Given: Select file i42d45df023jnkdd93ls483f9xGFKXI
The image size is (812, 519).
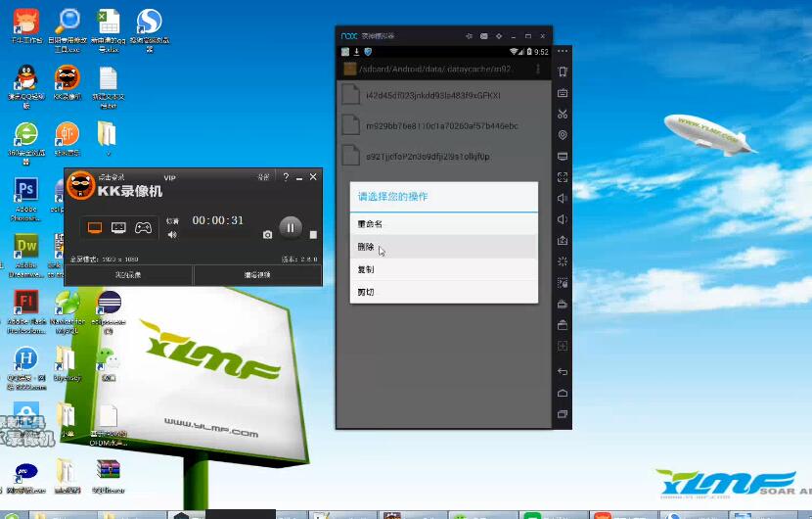Looking at the screenshot, I should point(444,95).
